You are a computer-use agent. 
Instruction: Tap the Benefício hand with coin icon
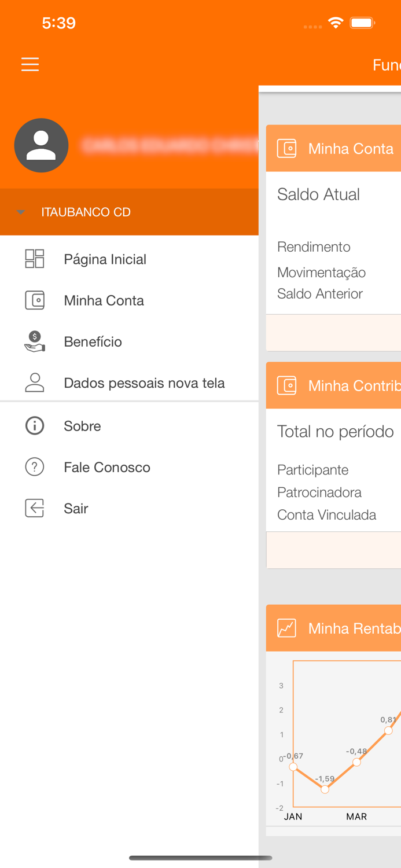[34, 341]
